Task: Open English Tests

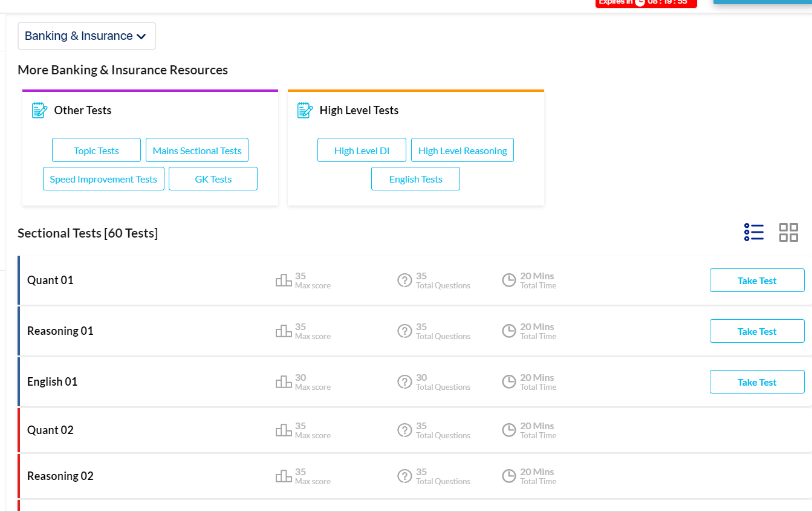Action: pyautogui.click(x=415, y=179)
